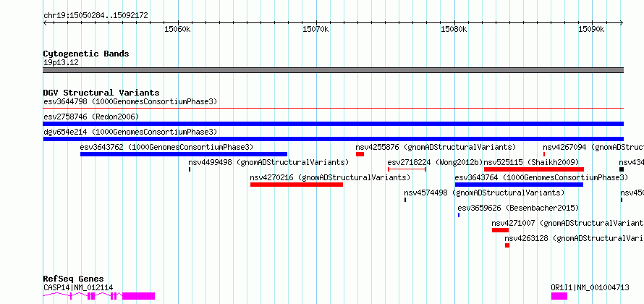Screen dimensions: 644x304
Task: Click the nsv4255876 small red variant
Action: pos(360,154)
